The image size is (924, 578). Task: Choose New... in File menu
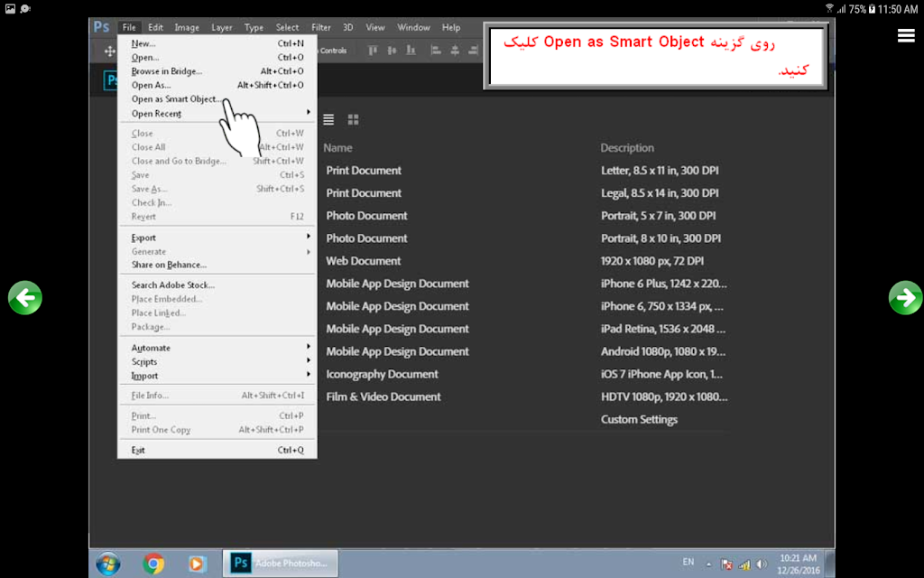pyautogui.click(x=217, y=43)
